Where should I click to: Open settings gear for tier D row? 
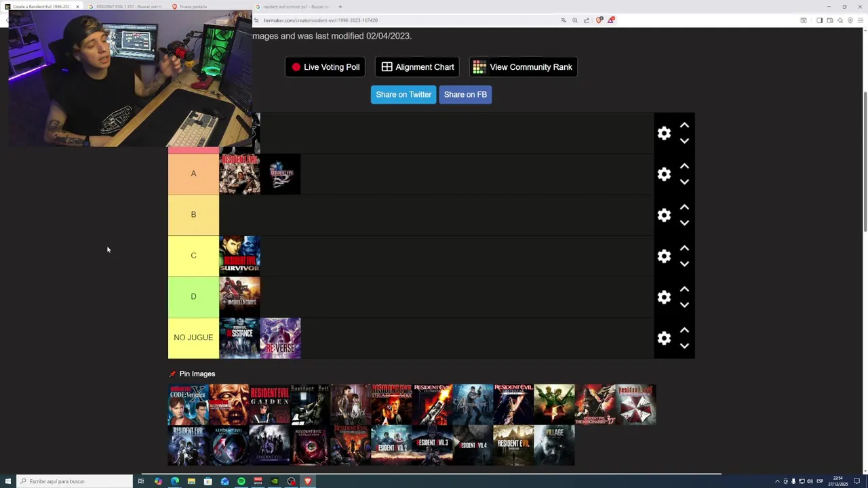click(x=664, y=297)
